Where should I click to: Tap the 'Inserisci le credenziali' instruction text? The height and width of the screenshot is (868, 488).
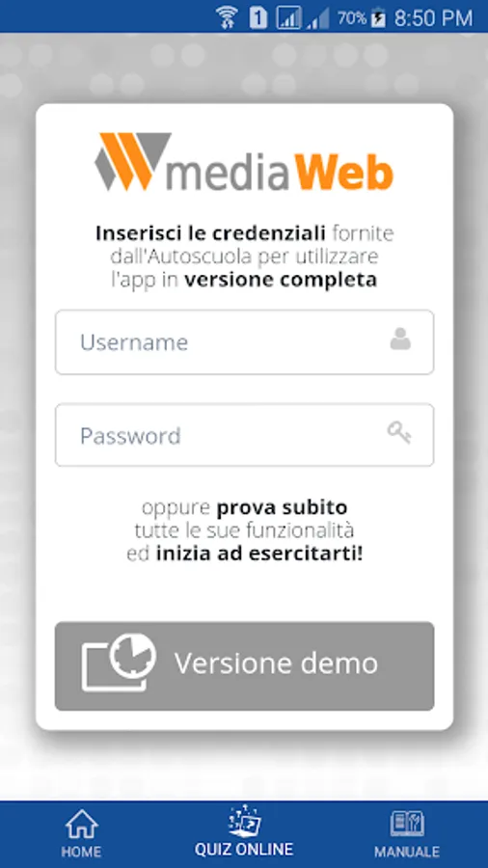tap(210, 233)
